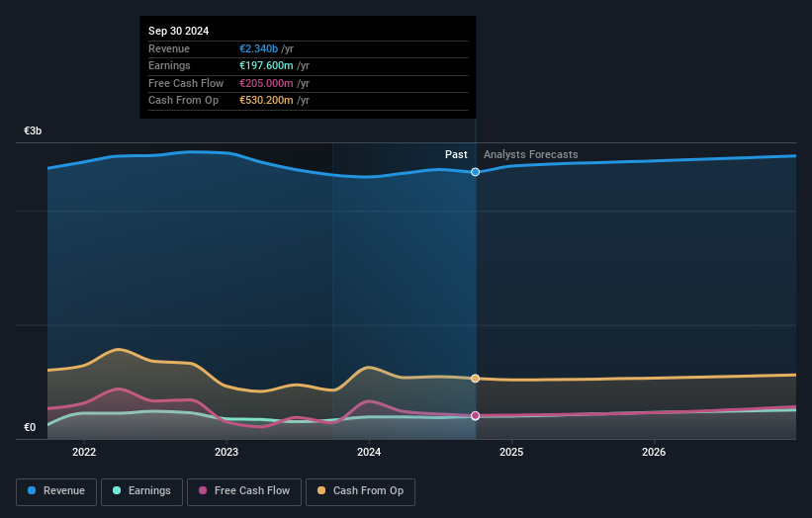The height and width of the screenshot is (518, 812).
Task: Click the 2023 x-axis label
Action: click(226, 452)
